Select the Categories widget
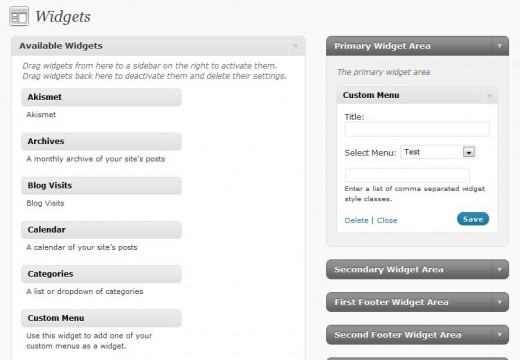 pos(101,274)
